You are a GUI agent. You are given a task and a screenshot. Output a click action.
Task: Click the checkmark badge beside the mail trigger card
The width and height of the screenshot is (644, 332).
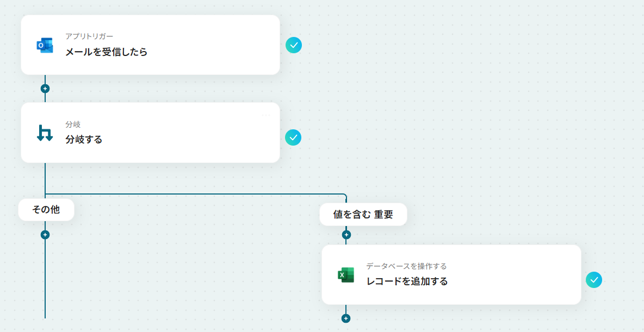click(x=293, y=45)
